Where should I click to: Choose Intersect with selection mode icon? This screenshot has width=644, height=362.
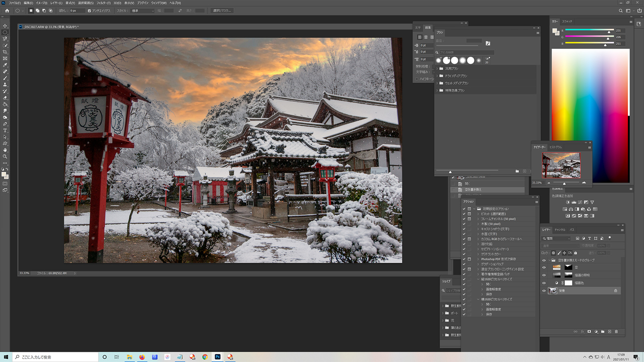tap(50, 11)
